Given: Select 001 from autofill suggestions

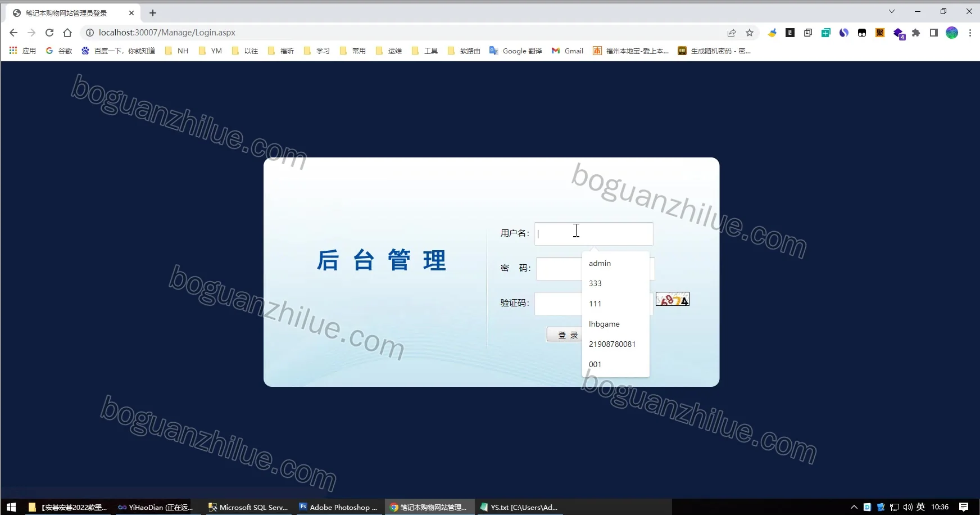Looking at the screenshot, I should (x=616, y=364).
